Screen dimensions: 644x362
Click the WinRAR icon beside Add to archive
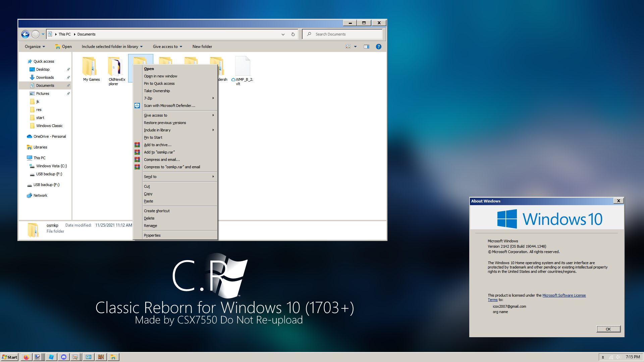(137, 144)
